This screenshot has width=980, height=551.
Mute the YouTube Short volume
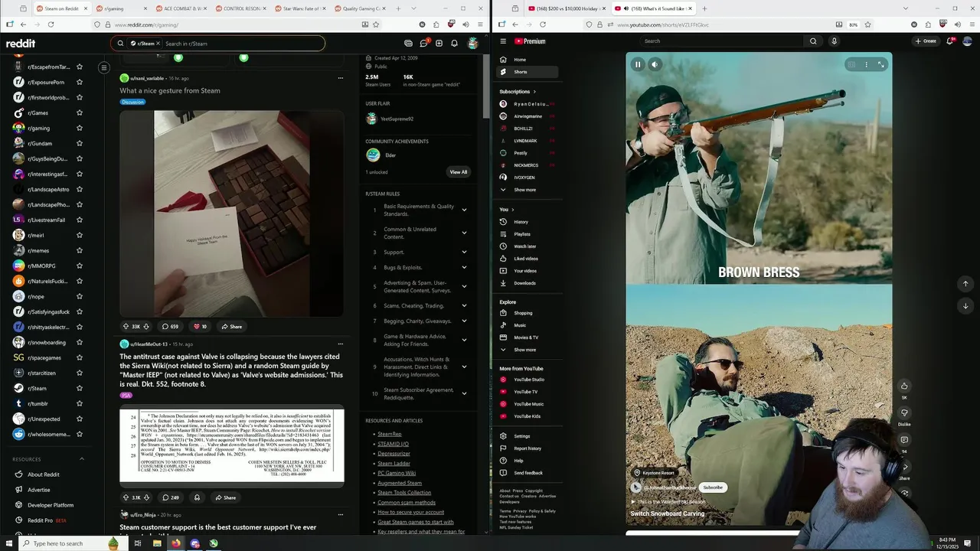tap(655, 65)
